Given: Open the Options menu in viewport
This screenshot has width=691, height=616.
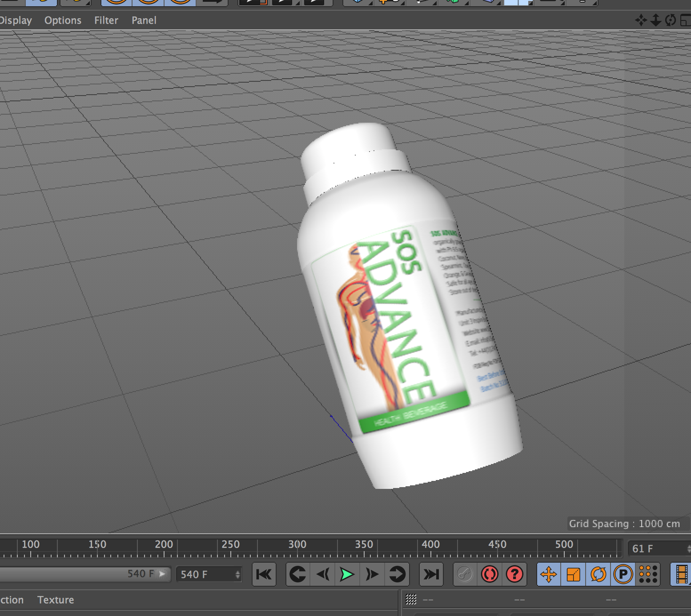Looking at the screenshot, I should click(x=63, y=20).
